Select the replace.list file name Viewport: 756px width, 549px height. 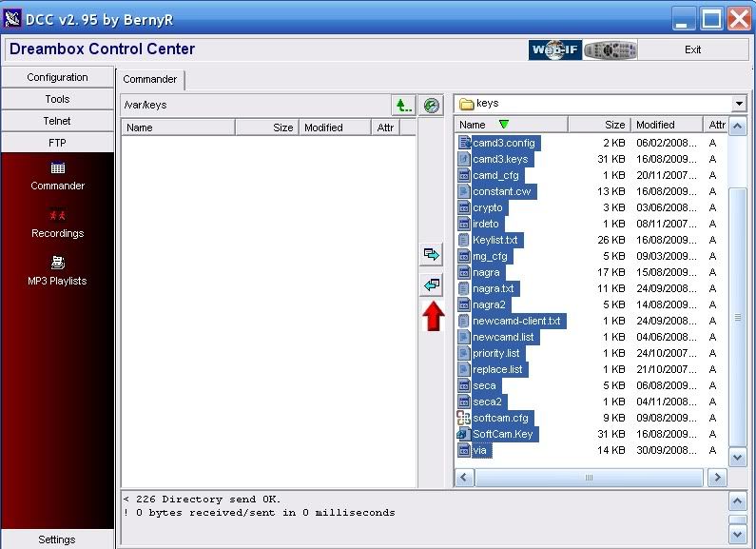pos(497,369)
